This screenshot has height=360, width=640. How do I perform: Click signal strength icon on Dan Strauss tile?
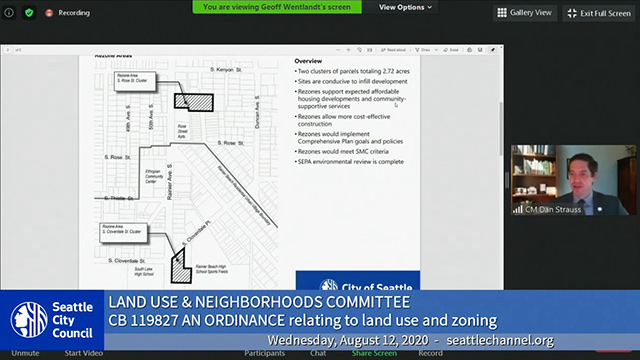[518, 209]
